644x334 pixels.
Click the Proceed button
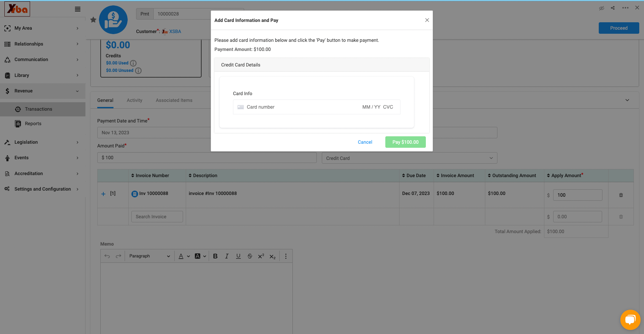[619, 28]
